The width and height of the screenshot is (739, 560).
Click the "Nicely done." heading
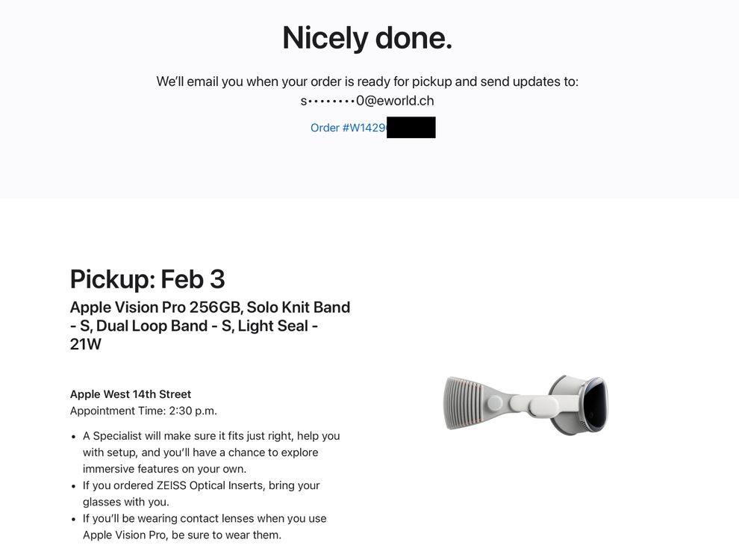367,38
